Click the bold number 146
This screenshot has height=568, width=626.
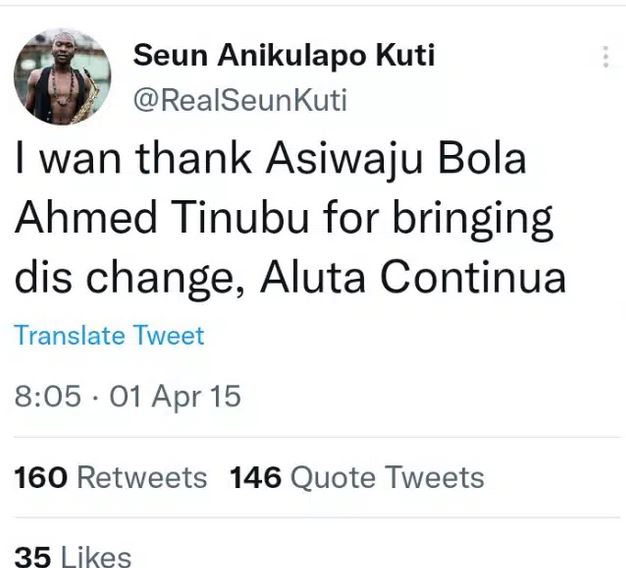point(256,477)
